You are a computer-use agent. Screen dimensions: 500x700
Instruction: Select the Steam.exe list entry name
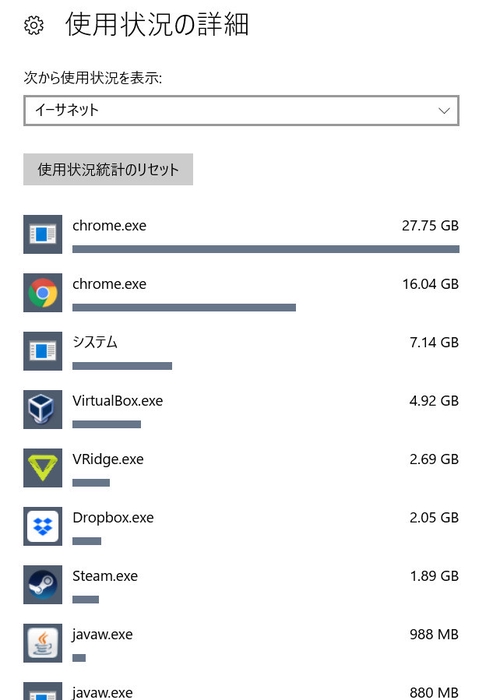105,576
